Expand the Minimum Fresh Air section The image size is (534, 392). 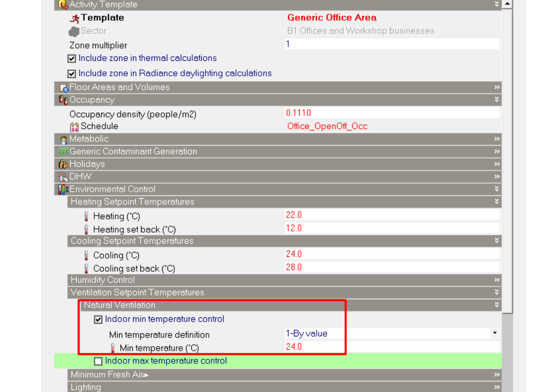(497, 375)
